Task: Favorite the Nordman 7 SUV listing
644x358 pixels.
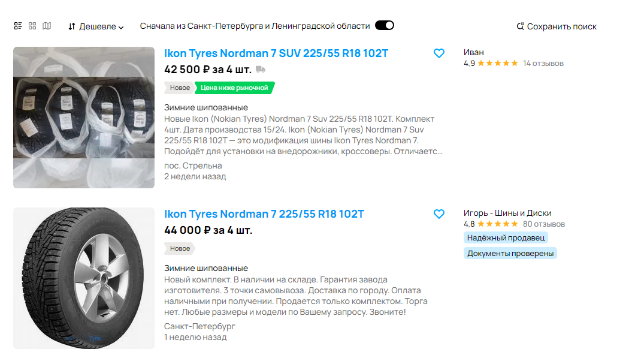Action: point(439,53)
